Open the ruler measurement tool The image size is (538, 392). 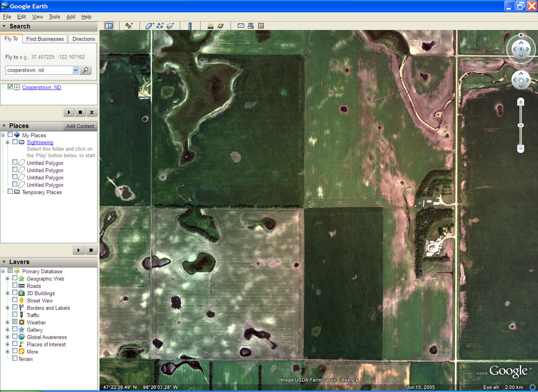[190, 26]
